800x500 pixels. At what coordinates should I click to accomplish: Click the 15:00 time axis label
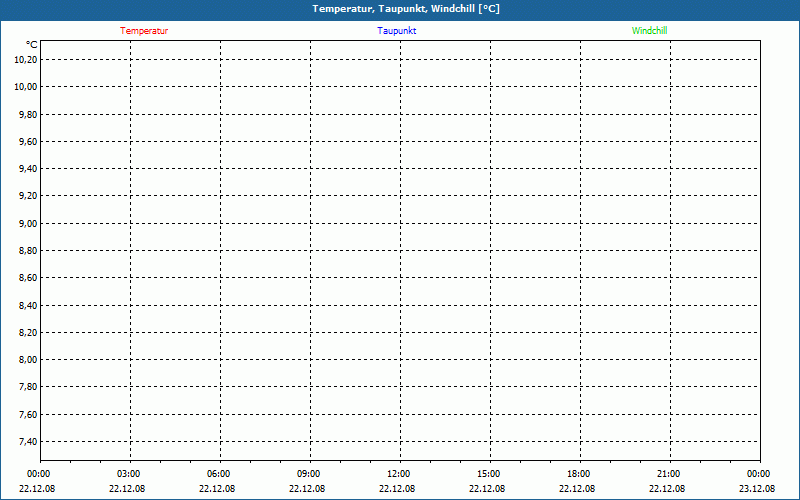click(x=489, y=474)
